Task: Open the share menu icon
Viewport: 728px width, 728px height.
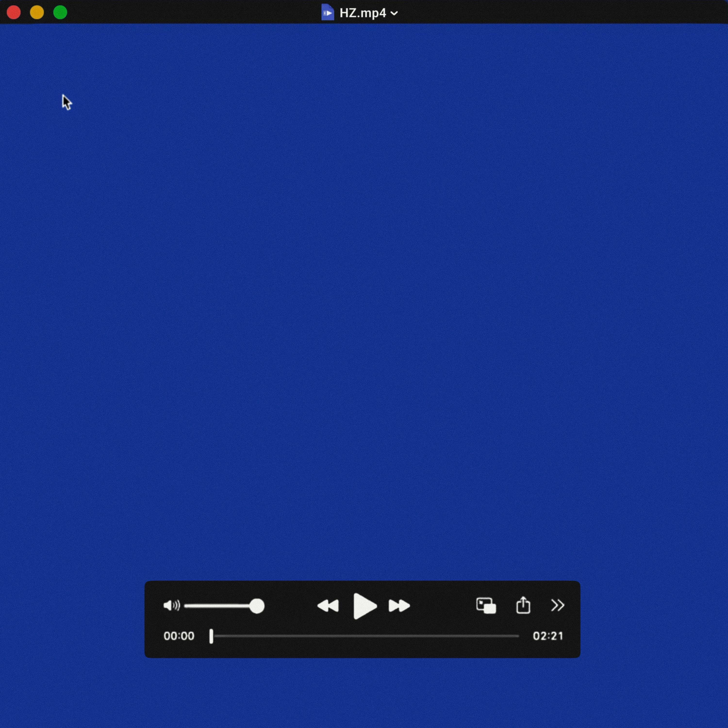Action: pyautogui.click(x=523, y=605)
